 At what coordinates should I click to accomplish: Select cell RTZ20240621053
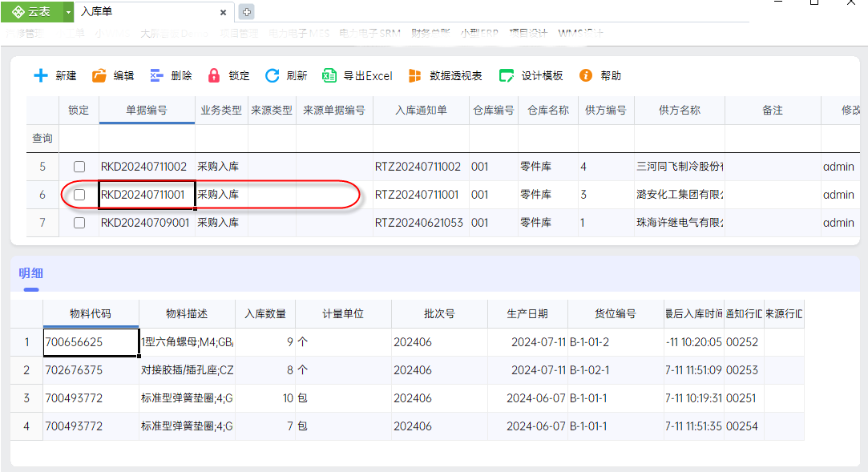(x=421, y=223)
